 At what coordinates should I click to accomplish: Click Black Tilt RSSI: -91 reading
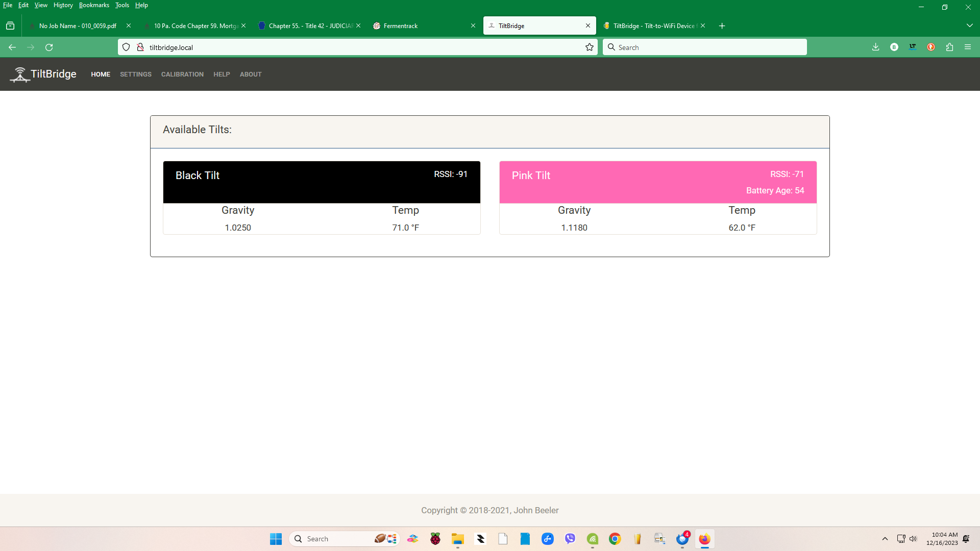point(451,174)
